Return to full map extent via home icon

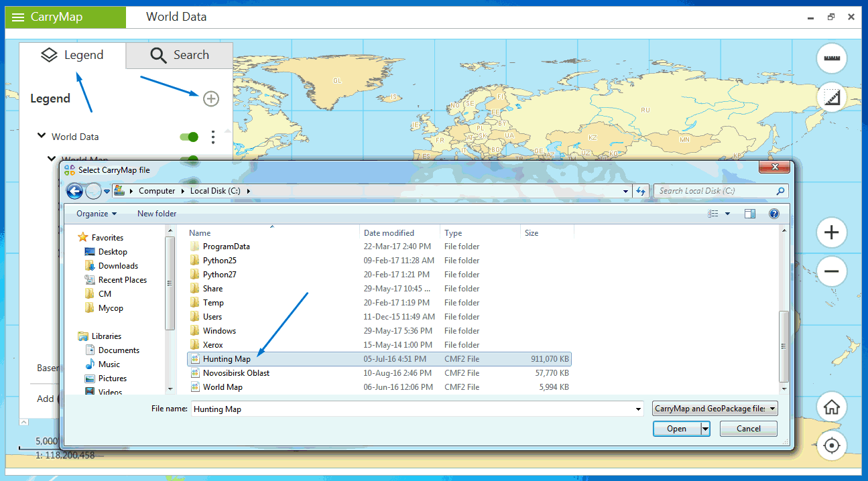(831, 407)
